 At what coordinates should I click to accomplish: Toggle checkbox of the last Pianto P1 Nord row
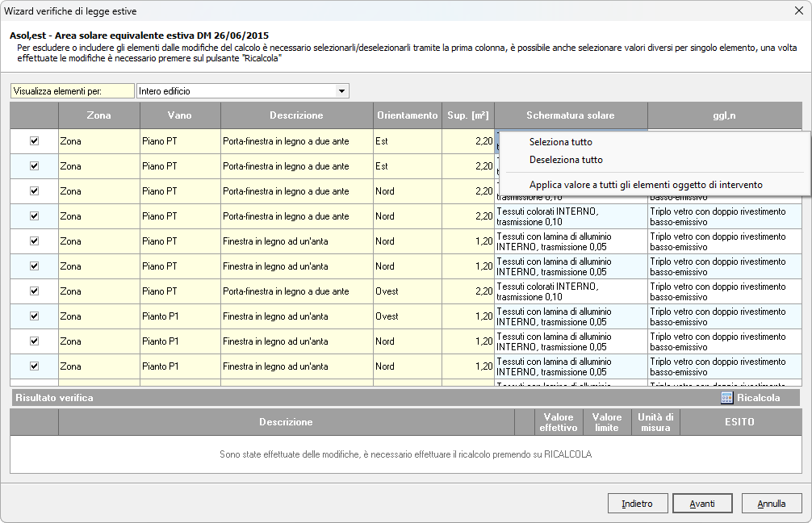coord(34,366)
